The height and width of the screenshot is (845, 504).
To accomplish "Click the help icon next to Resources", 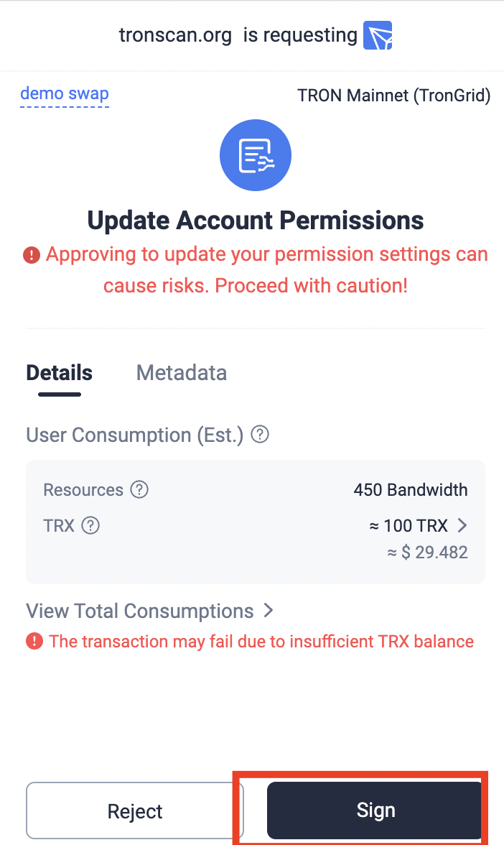I will tap(139, 490).
